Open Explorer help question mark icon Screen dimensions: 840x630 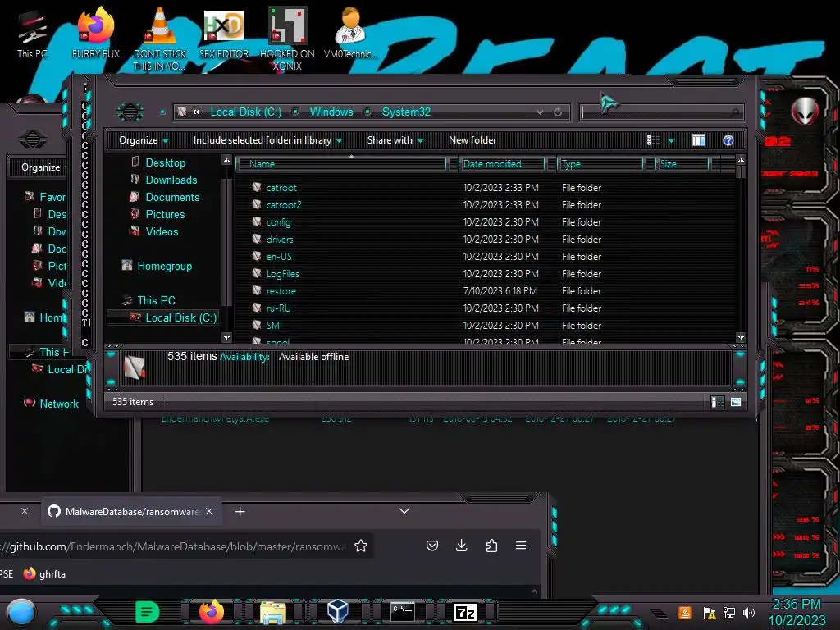(x=728, y=140)
